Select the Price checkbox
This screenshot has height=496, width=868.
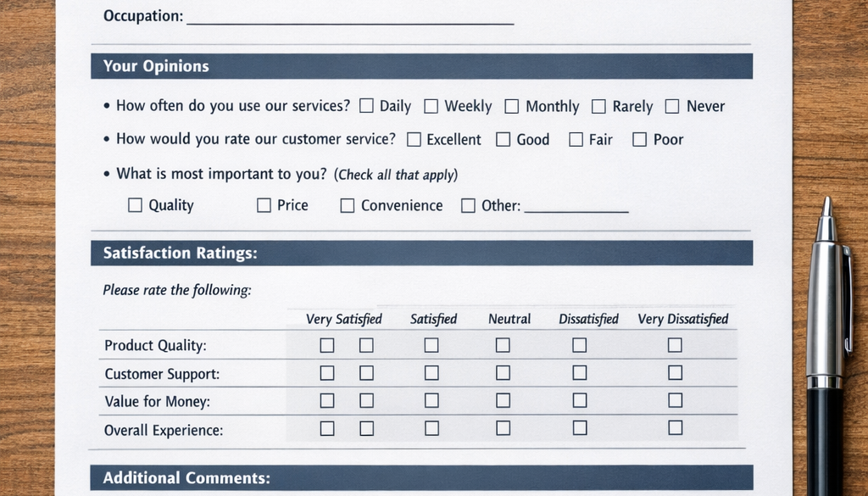pyautogui.click(x=264, y=205)
